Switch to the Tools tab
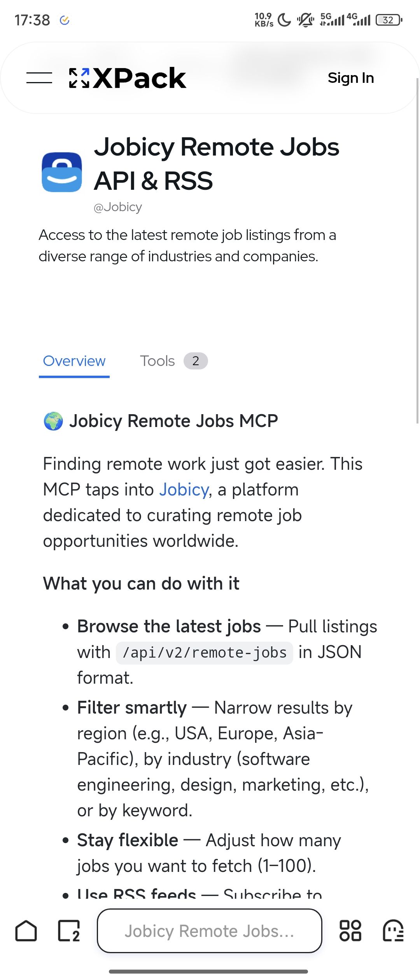Viewport: 420px width, 980px height. click(x=157, y=361)
